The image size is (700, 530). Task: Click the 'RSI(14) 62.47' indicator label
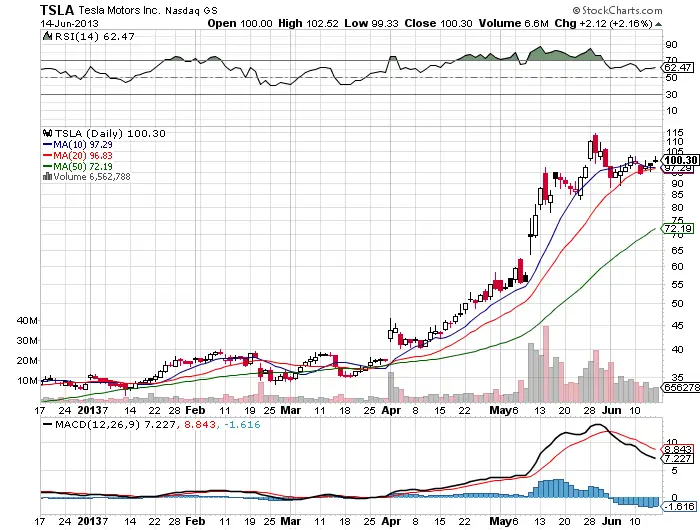(x=95, y=37)
